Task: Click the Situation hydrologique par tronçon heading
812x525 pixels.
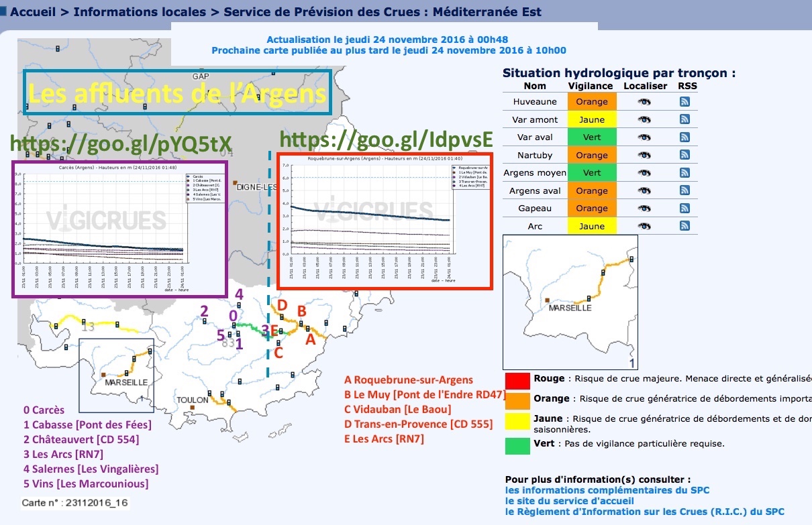Action: tap(619, 73)
